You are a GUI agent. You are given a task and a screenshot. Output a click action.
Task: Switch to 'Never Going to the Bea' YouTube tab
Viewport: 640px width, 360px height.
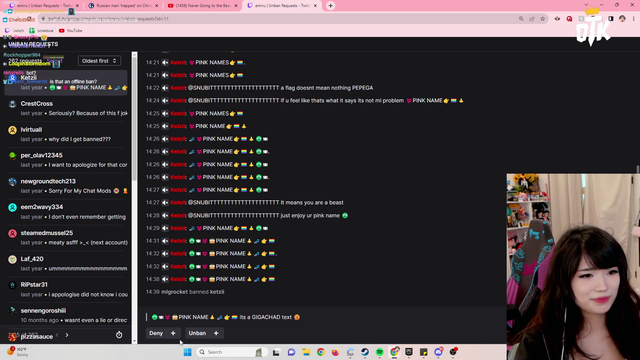[202, 6]
